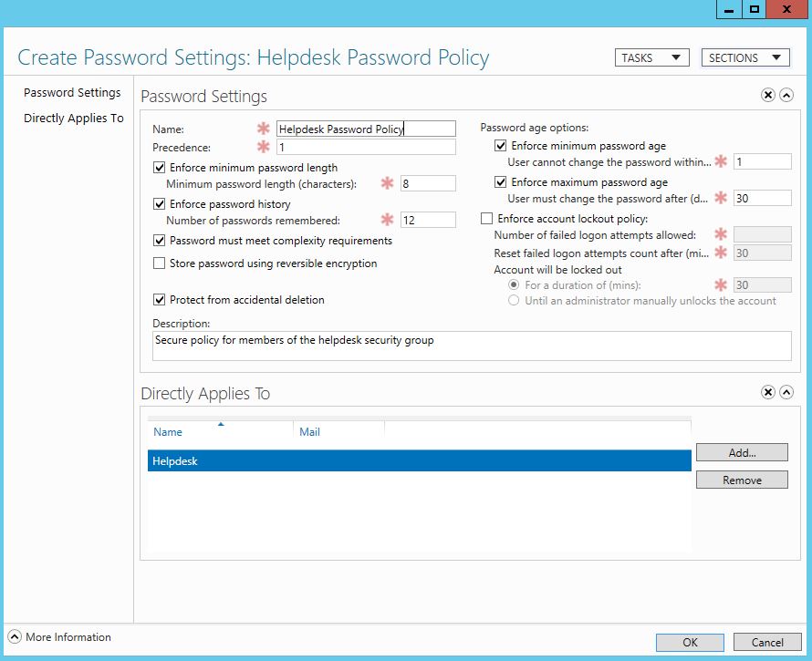This screenshot has width=812, height=661.
Task: Confirm the policy with OK button
Action: click(x=690, y=643)
